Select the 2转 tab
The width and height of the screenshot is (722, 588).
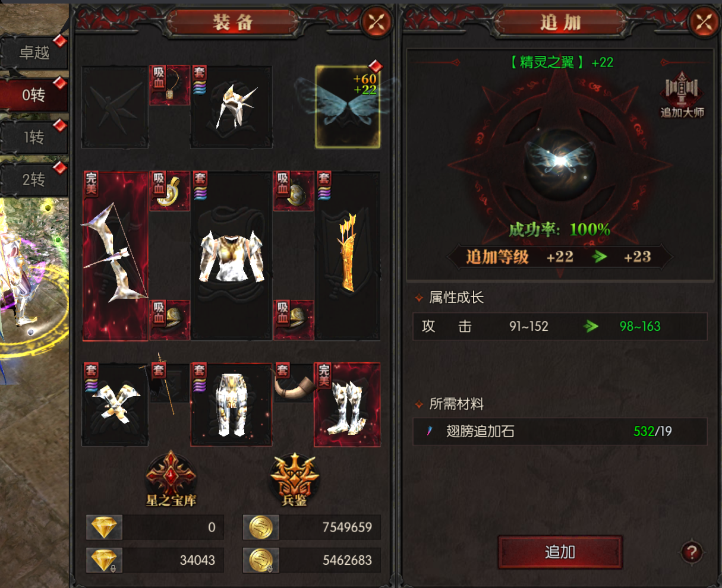[34, 179]
